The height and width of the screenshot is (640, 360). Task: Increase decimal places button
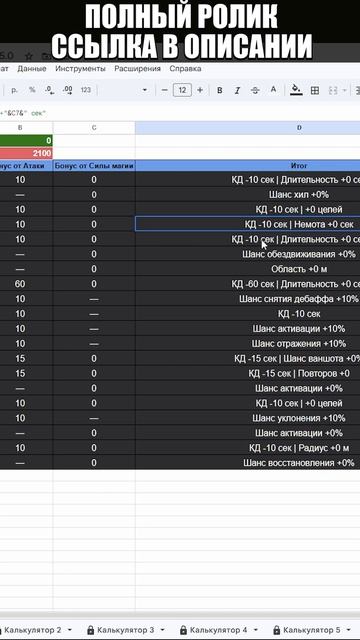pyautogui.click(x=68, y=90)
